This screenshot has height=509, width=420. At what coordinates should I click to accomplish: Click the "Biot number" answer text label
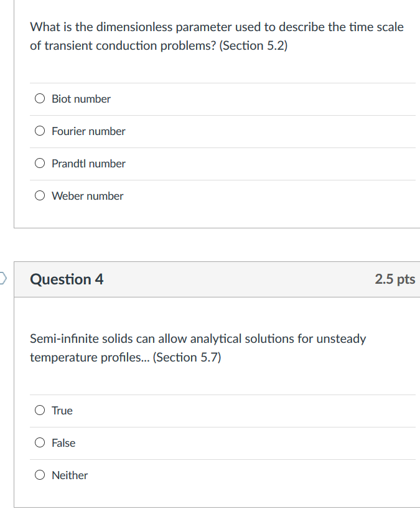[x=81, y=99]
